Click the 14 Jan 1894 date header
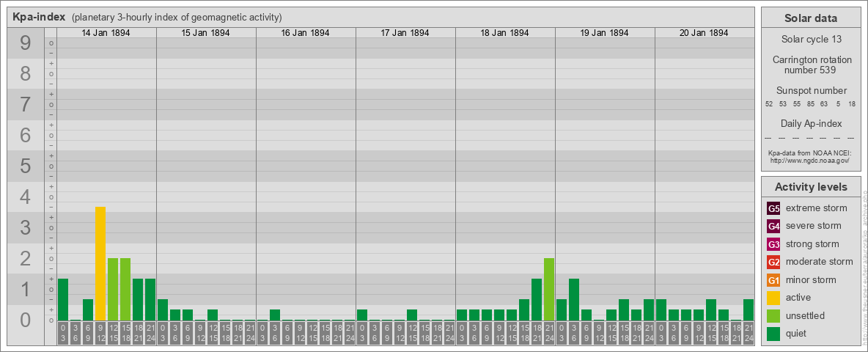Viewport: 868px width, 352px height. click(106, 33)
